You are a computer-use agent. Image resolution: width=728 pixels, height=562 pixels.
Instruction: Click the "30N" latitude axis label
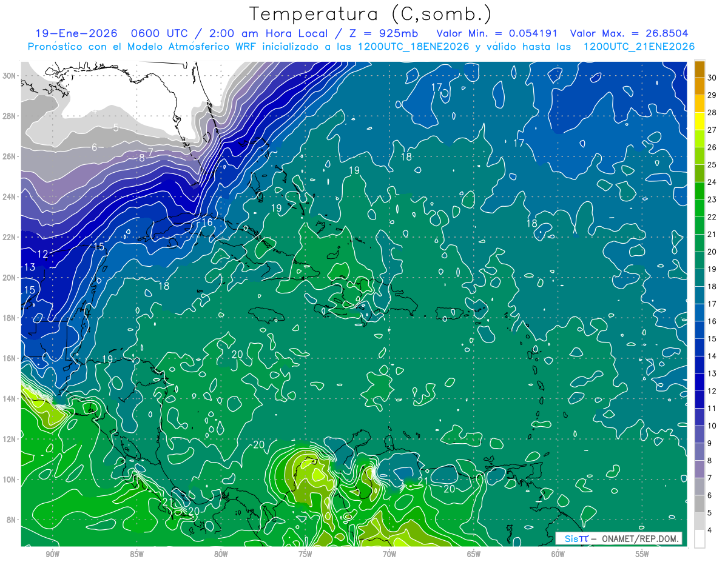(9, 75)
